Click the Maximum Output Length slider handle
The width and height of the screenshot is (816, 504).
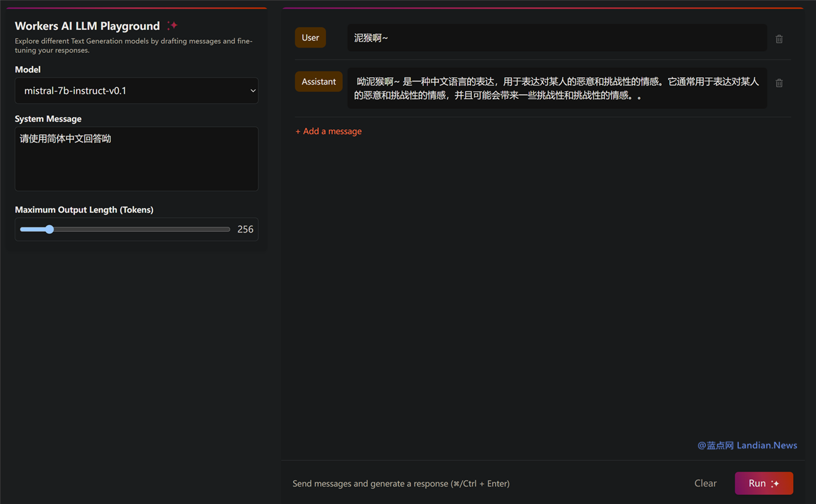pos(49,229)
